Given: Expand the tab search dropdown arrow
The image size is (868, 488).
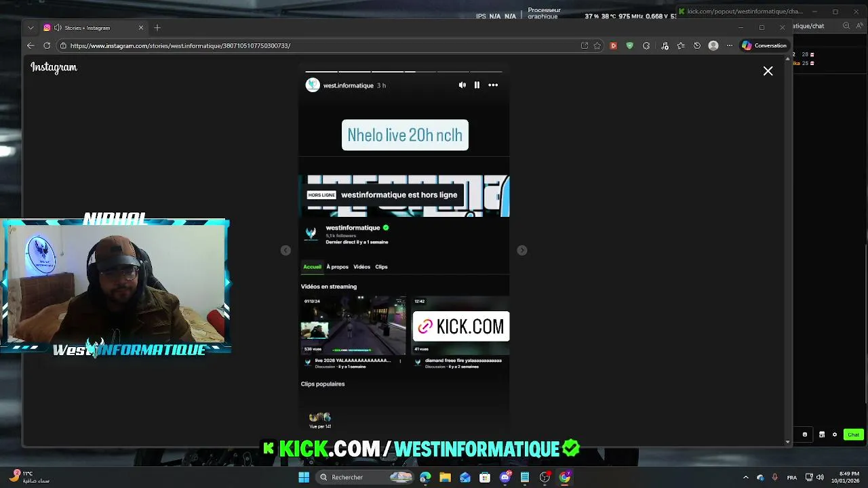Looking at the screenshot, I should click(31, 28).
